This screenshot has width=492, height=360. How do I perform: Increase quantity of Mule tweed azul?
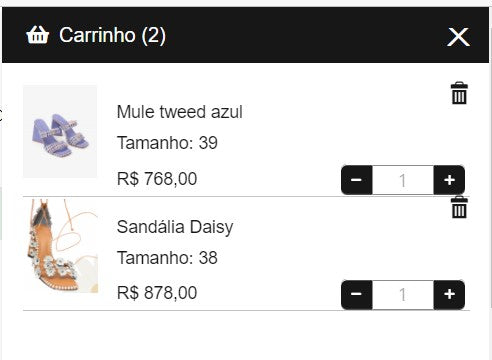point(449,180)
